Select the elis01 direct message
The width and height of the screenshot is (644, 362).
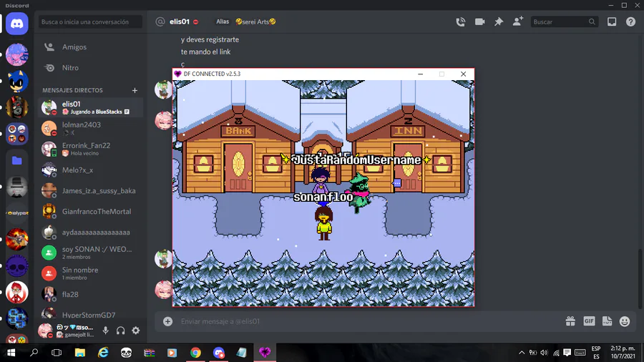[x=90, y=107]
